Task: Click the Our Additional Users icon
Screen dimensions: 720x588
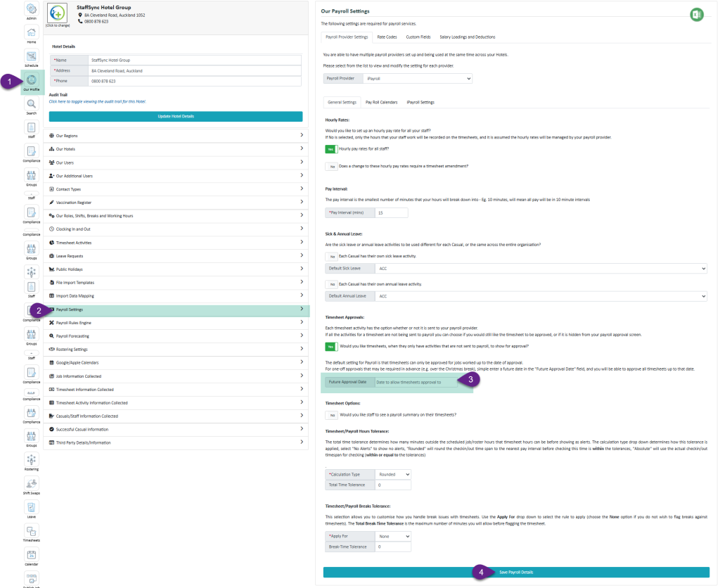Action: (x=52, y=175)
